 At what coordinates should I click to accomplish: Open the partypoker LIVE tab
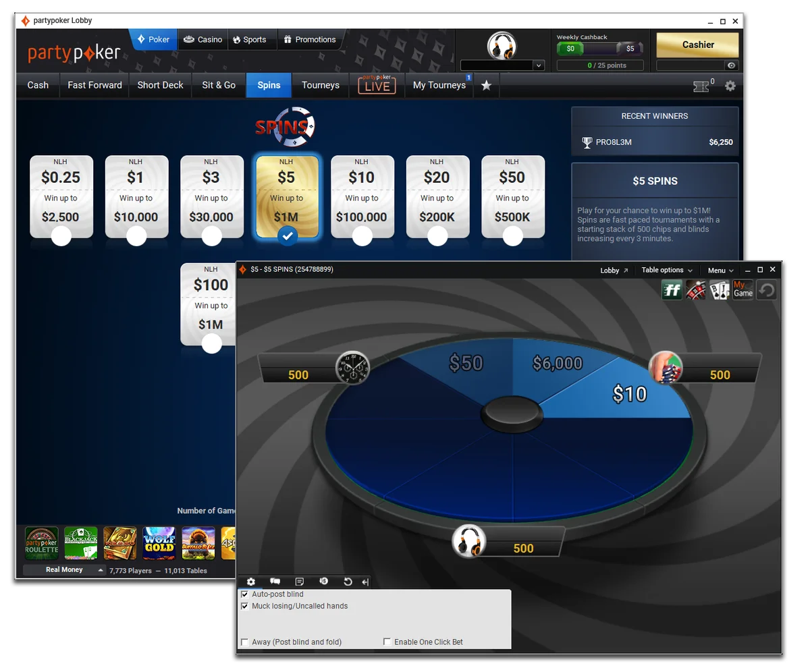[377, 85]
